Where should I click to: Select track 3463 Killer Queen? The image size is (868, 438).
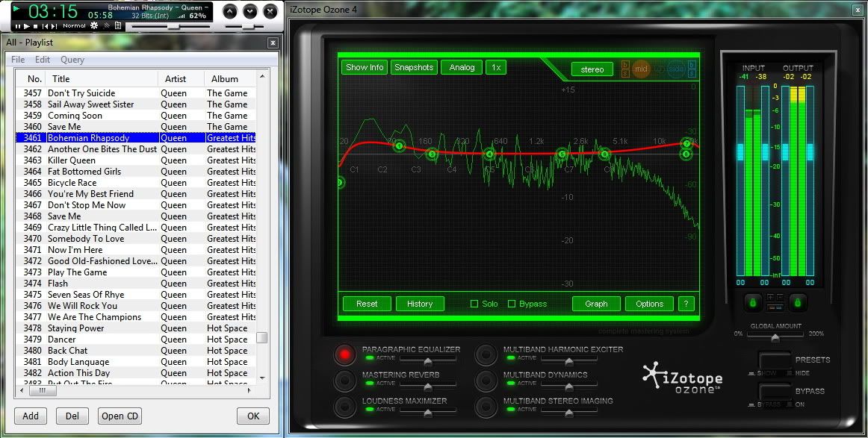click(136, 160)
